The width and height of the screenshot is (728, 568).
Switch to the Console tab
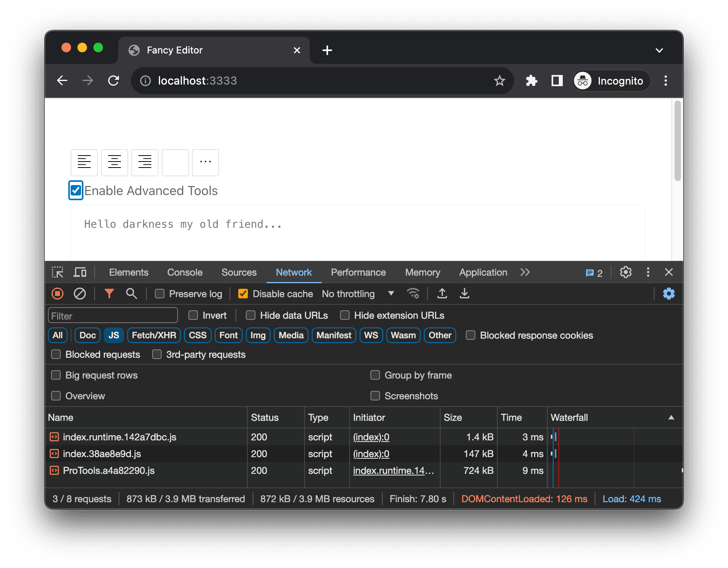click(x=185, y=272)
